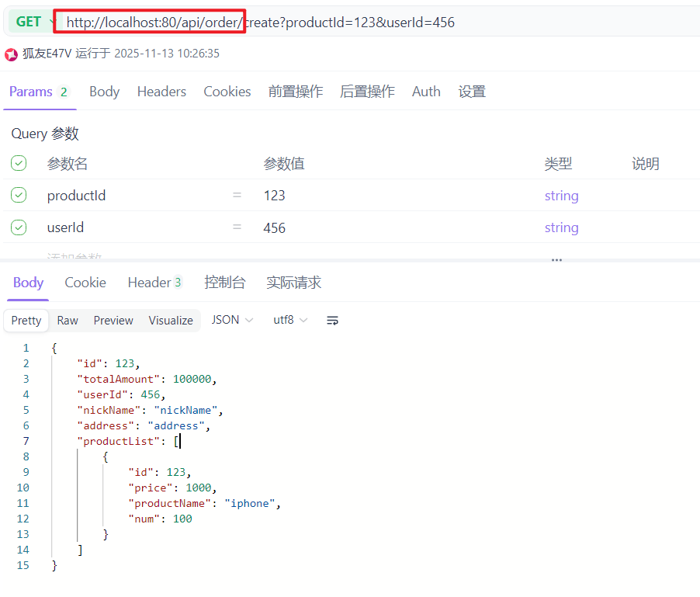700x597 pixels.
Task: Click the productId parameter name cell
Action: pos(76,196)
